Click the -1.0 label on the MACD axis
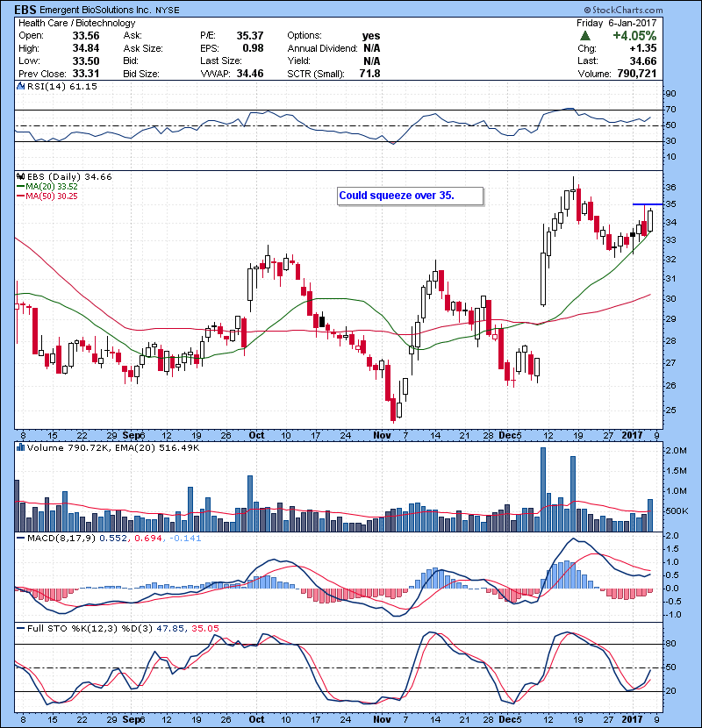This screenshot has height=728, width=702. (673, 615)
